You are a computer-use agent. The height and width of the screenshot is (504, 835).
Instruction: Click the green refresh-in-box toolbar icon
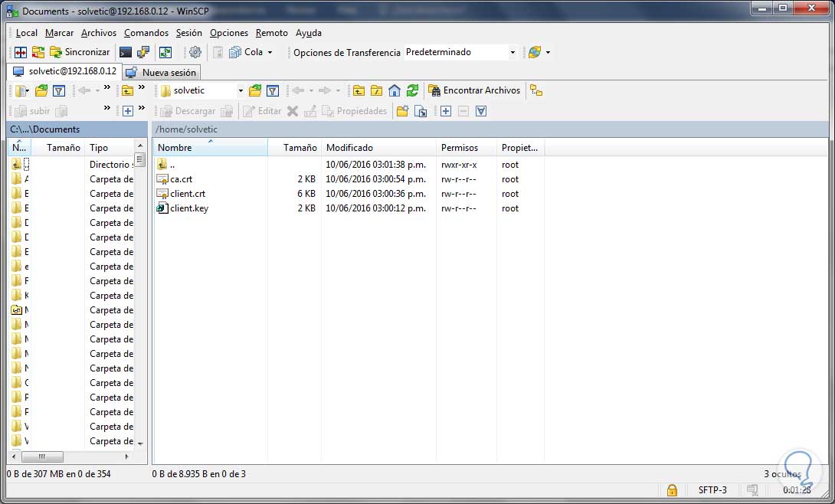(165, 52)
